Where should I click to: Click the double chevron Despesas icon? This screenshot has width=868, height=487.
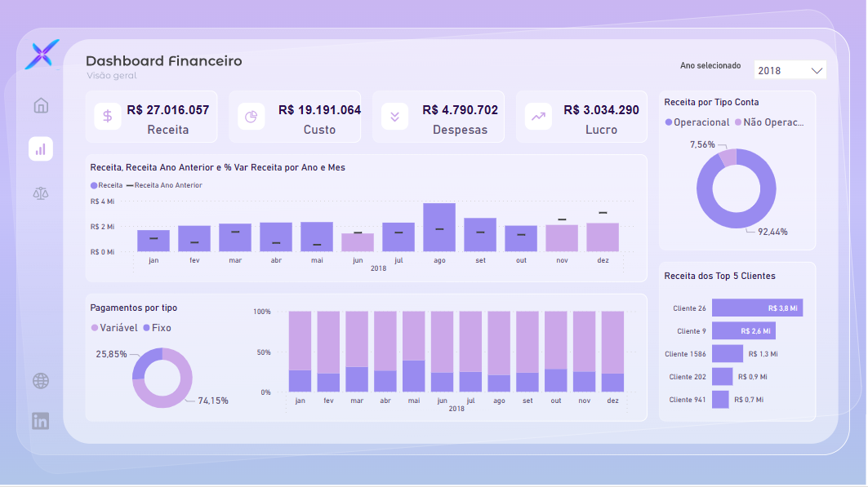click(x=395, y=117)
